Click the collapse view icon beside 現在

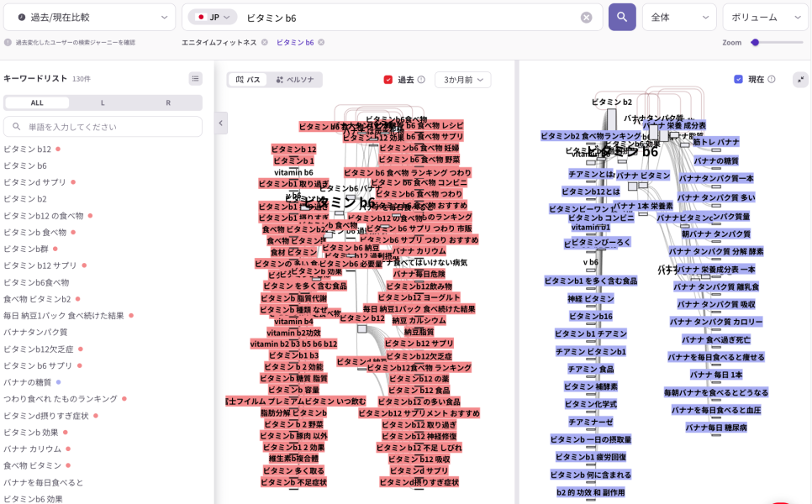point(799,79)
